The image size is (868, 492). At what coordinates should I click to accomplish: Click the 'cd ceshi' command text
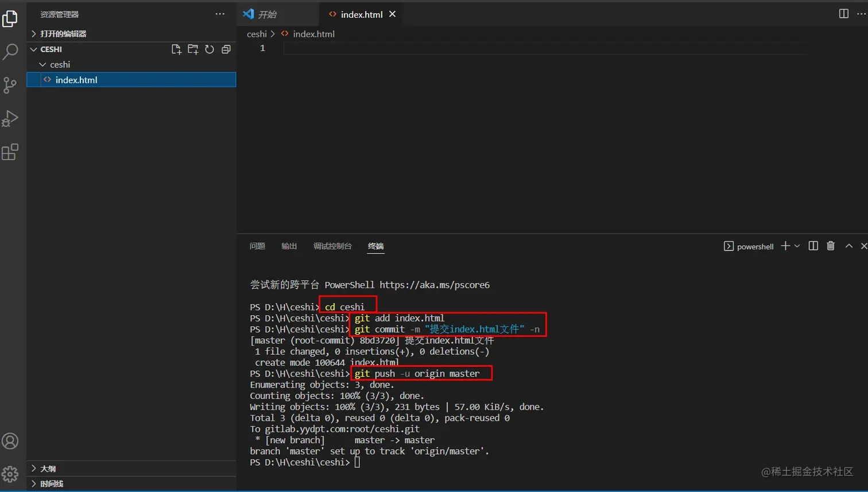(344, 307)
